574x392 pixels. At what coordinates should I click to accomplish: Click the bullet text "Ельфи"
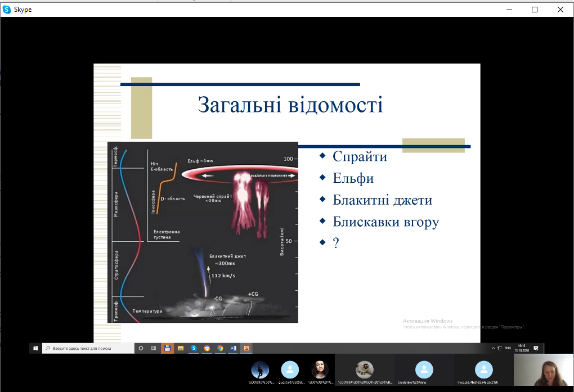click(353, 178)
